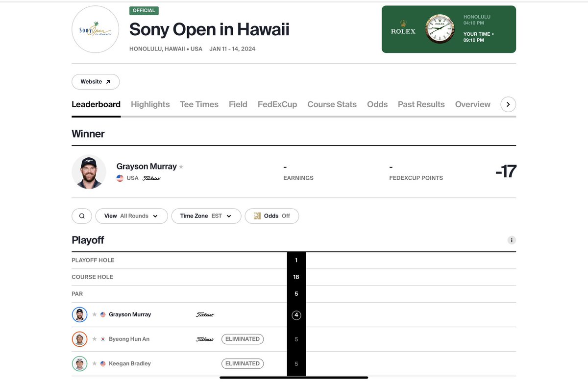Viewport: 588px width, 382px height.
Task: Click the Titleist logo in the Murray playoff row
Action: pyautogui.click(x=205, y=315)
